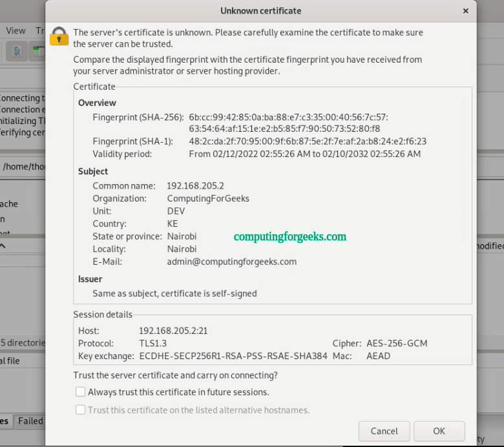Click the Overview section heading
This screenshot has width=504, height=447.
(97, 103)
